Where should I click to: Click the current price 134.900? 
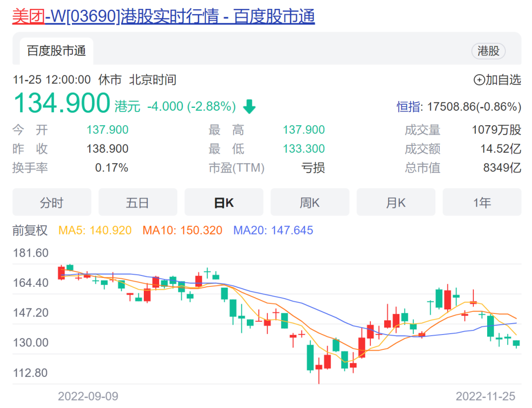(62, 103)
